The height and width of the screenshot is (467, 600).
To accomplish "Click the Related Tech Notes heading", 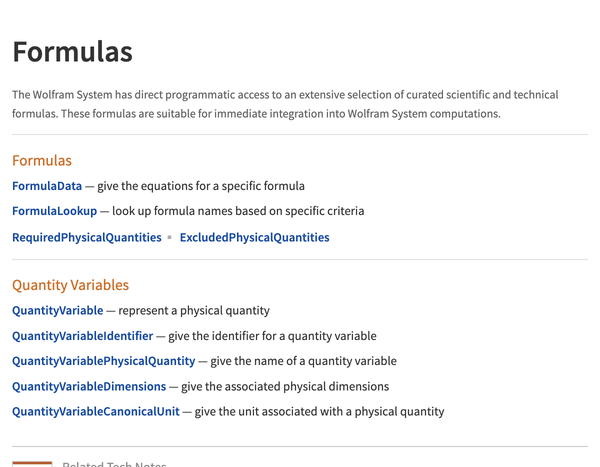I will (114, 464).
